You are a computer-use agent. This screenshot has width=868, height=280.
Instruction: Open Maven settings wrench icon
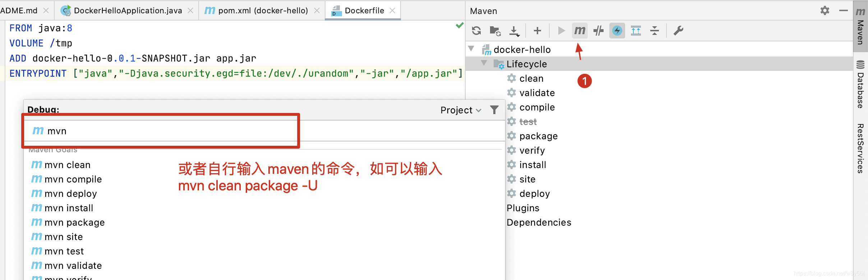(x=678, y=31)
